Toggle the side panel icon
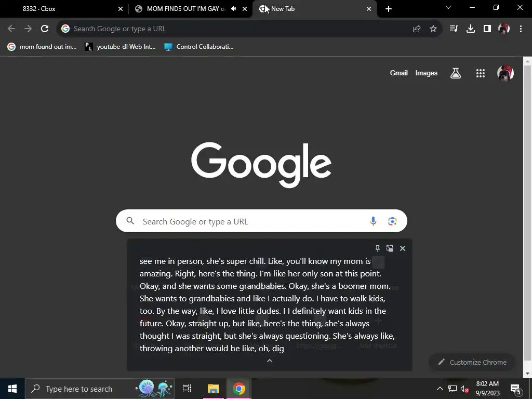This screenshot has width=532, height=399. [487, 29]
